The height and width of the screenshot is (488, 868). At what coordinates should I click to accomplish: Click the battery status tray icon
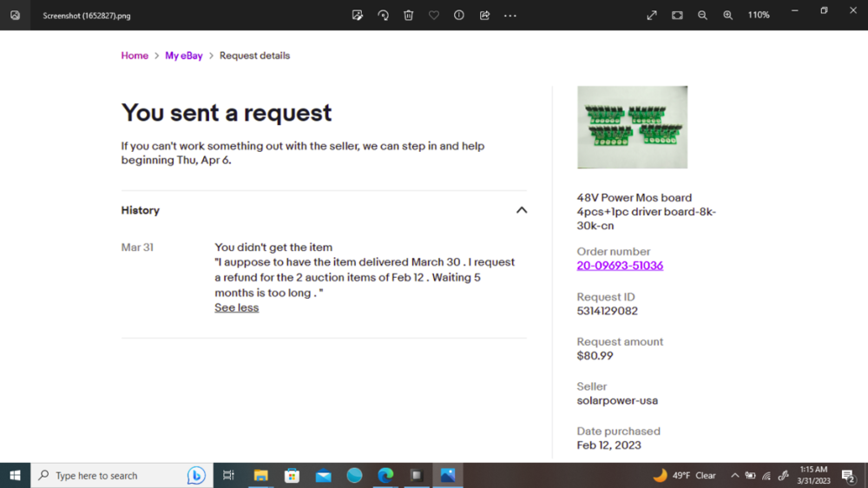750,475
